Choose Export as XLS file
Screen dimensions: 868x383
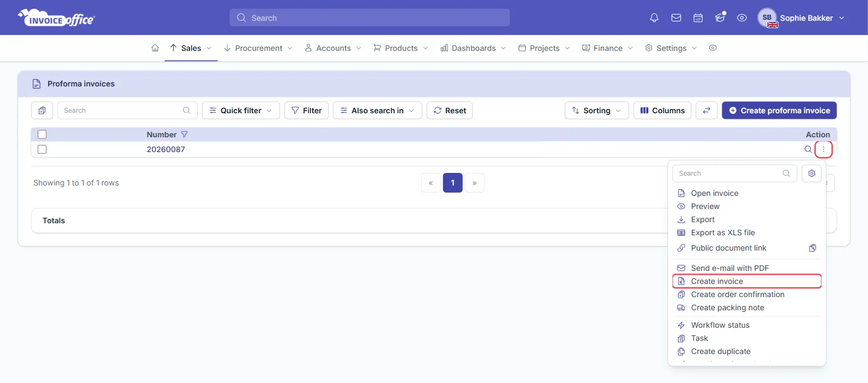point(747,233)
